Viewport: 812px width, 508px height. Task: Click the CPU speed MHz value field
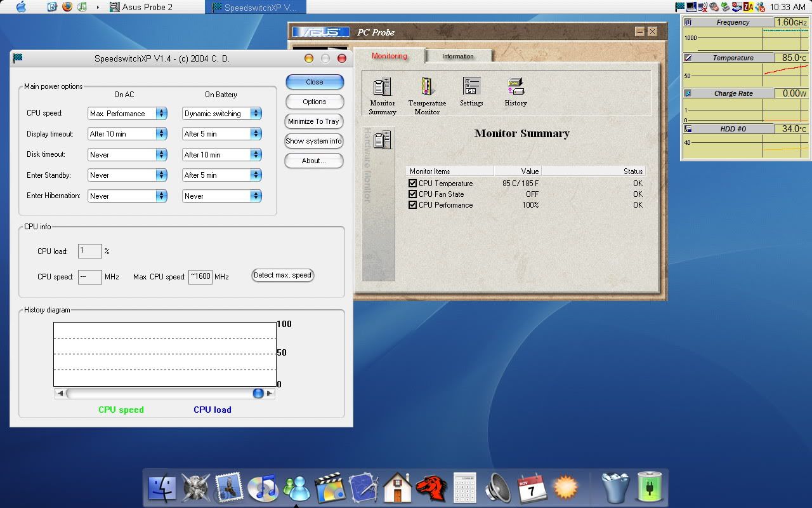click(x=90, y=277)
